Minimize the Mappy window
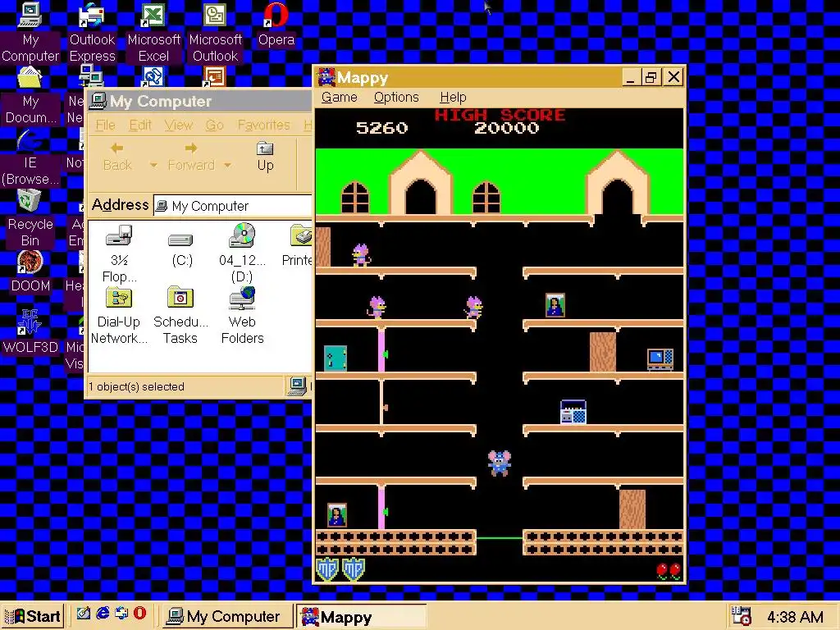The image size is (840, 630). pos(631,77)
